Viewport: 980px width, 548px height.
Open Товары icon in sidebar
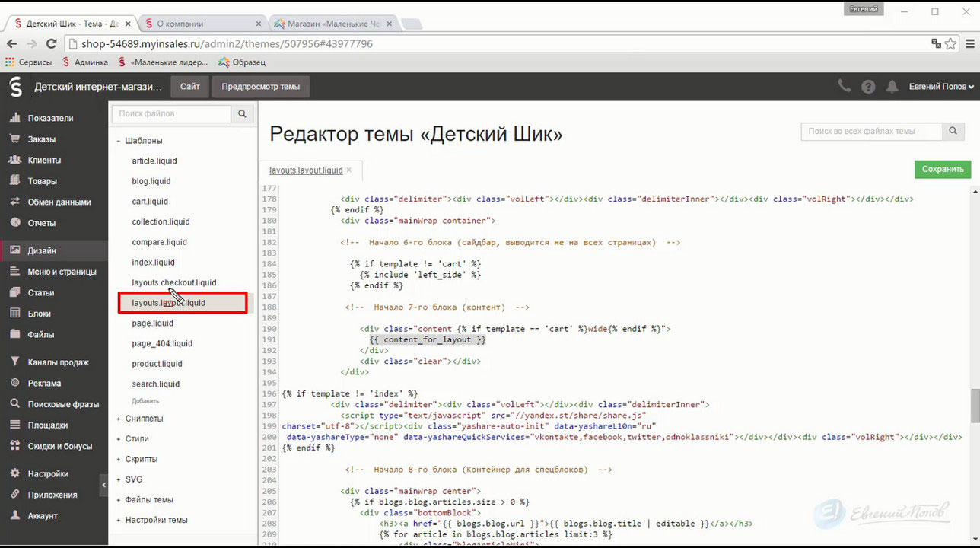click(14, 181)
